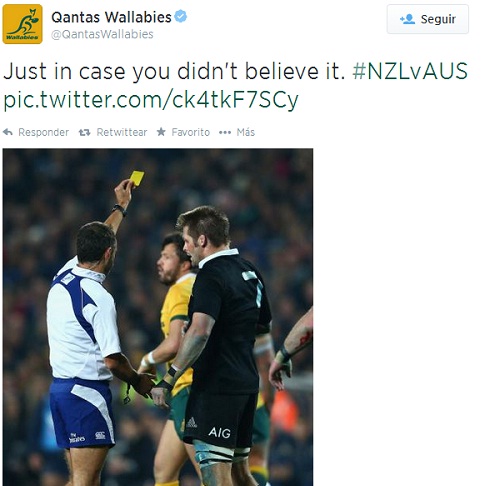Open the Wallabies profile avatar
The width and height of the screenshot is (500, 486).
tap(22, 24)
